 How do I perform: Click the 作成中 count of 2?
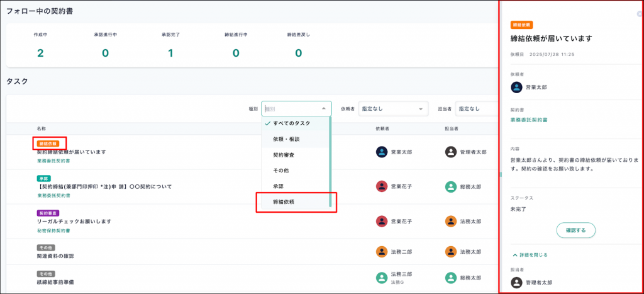[x=40, y=53]
